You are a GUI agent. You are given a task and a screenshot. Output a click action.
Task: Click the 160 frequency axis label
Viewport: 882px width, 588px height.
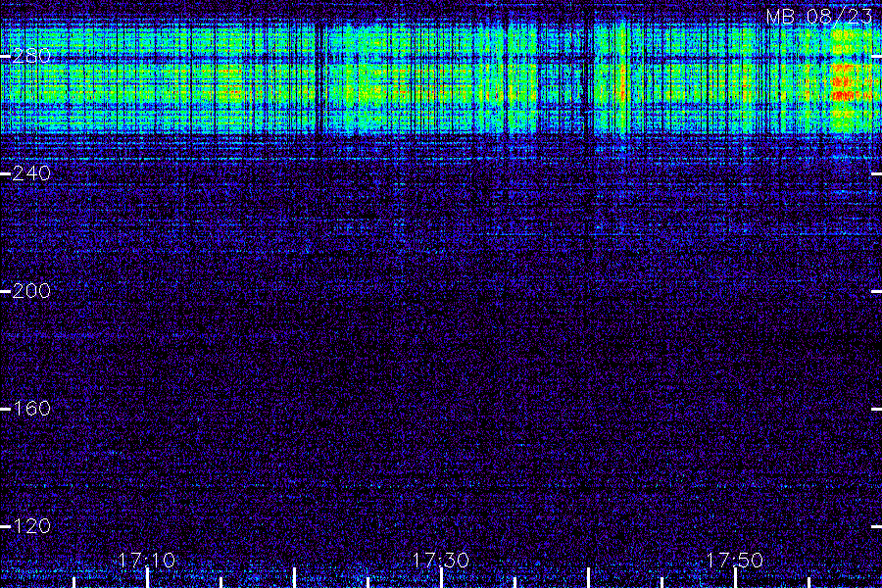pyautogui.click(x=31, y=409)
